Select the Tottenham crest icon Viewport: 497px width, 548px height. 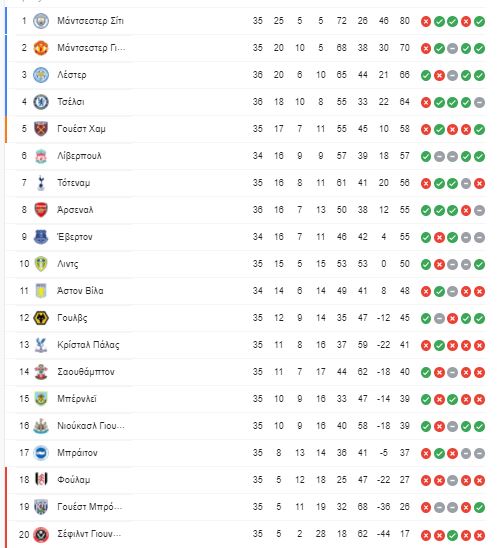(x=41, y=183)
